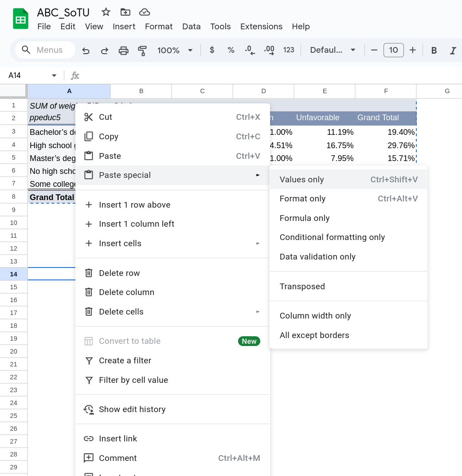Star the ABC_SoTU document
462x476 pixels.
[x=106, y=12]
